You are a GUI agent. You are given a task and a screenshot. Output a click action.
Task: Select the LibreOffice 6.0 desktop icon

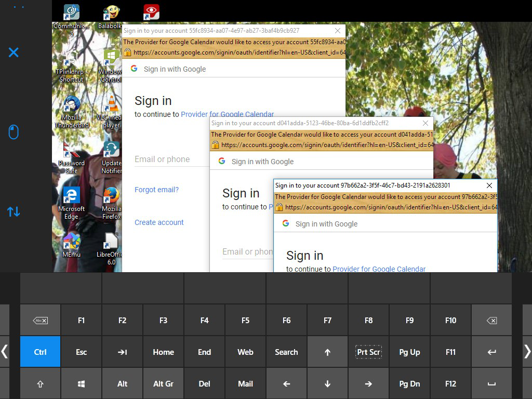[110, 249]
